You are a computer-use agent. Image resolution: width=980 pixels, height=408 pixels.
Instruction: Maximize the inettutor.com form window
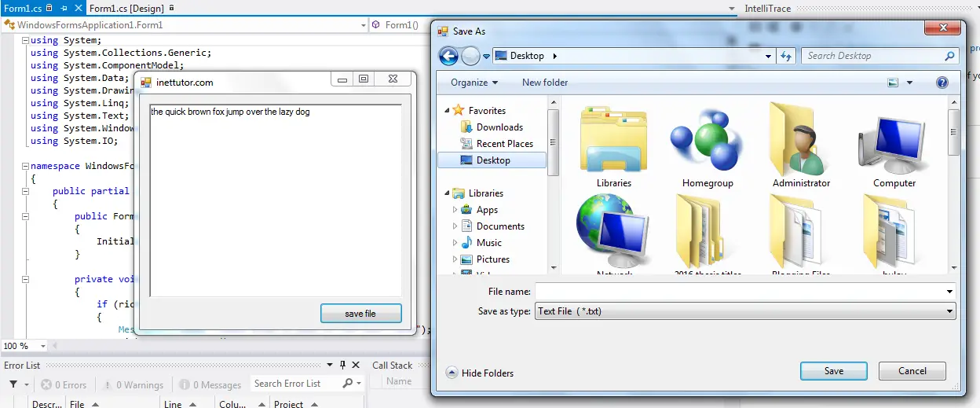[x=363, y=79]
